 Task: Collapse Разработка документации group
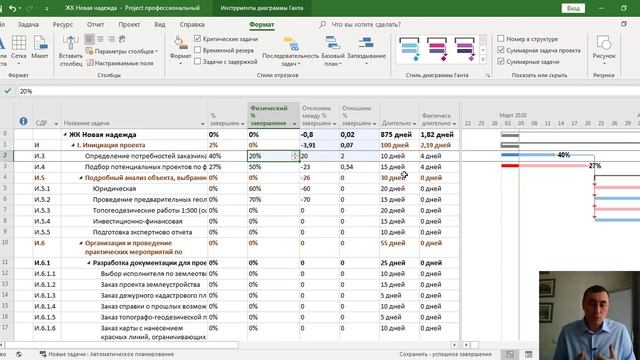coord(89,263)
